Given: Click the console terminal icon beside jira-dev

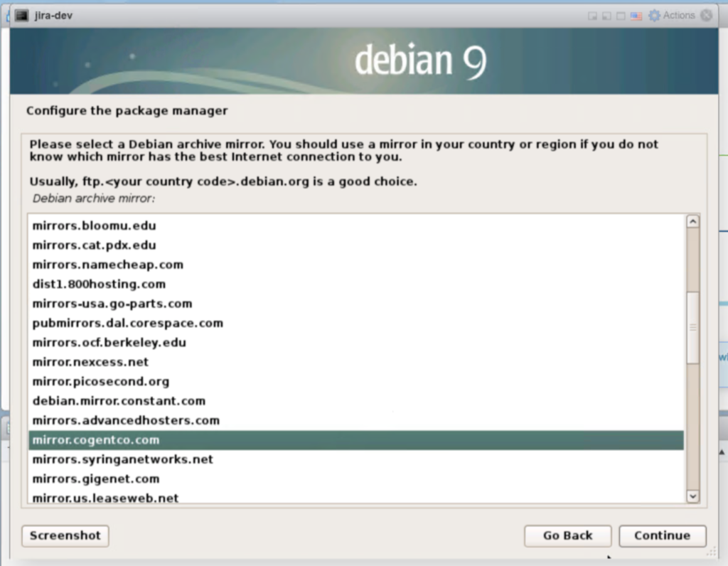Looking at the screenshot, I should click(x=22, y=16).
